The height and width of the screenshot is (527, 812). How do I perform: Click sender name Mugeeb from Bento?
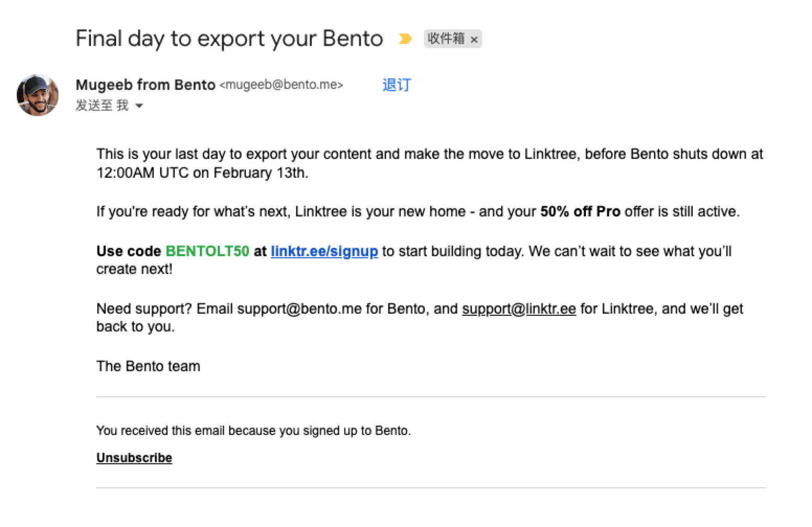click(145, 85)
